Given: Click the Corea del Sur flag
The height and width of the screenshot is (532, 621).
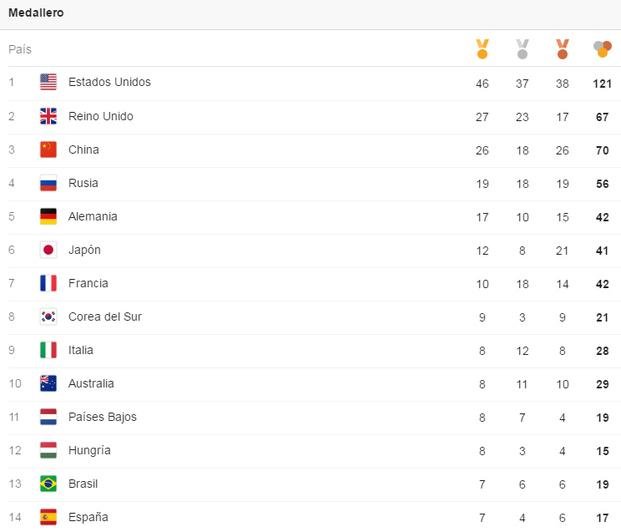Looking at the screenshot, I should click(x=48, y=317).
